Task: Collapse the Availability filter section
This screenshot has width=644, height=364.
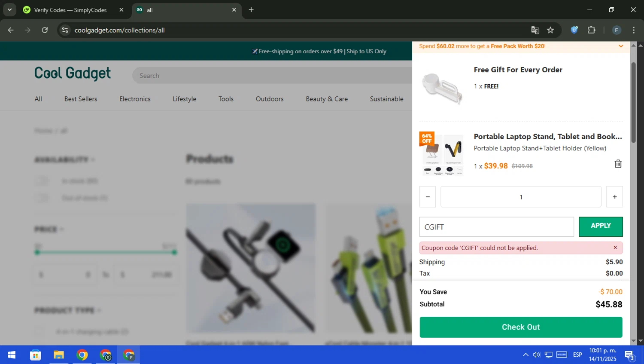Action: (64, 160)
